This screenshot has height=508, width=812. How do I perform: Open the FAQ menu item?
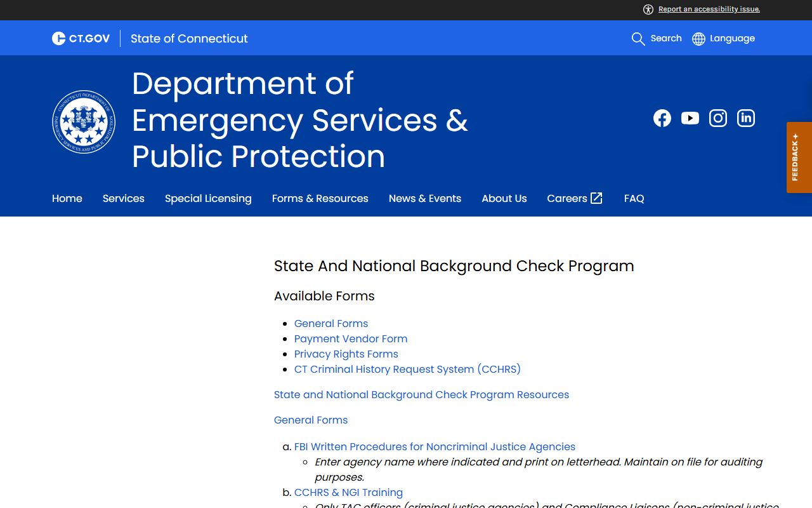click(634, 198)
